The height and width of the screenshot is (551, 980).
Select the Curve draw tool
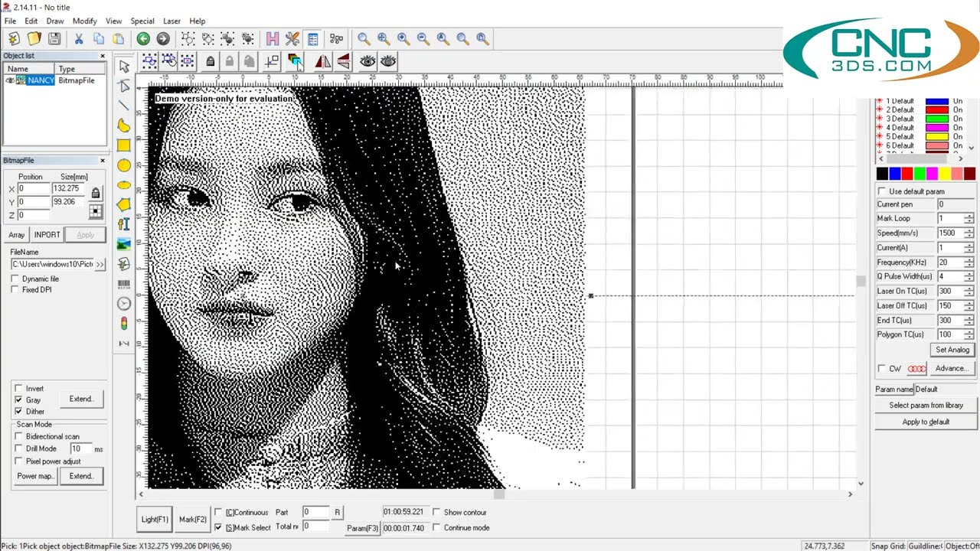[124, 126]
